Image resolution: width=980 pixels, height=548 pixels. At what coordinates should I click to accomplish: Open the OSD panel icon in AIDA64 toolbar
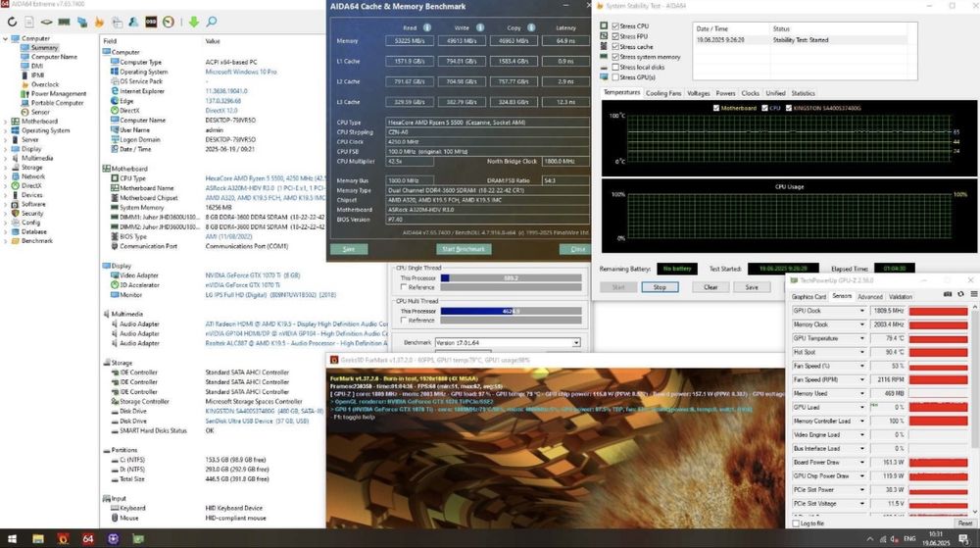click(x=151, y=22)
